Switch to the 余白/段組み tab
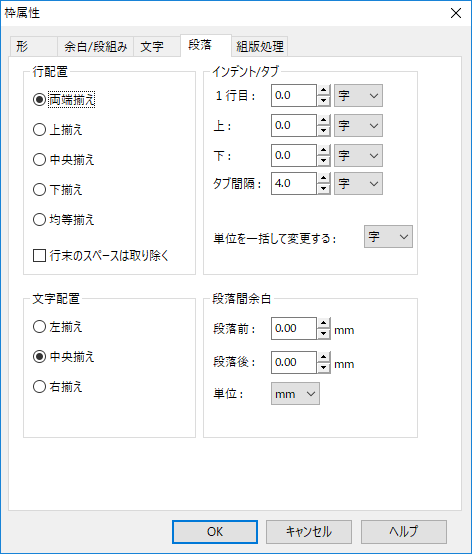The width and height of the screenshot is (472, 554). click(x=95, y=46)
